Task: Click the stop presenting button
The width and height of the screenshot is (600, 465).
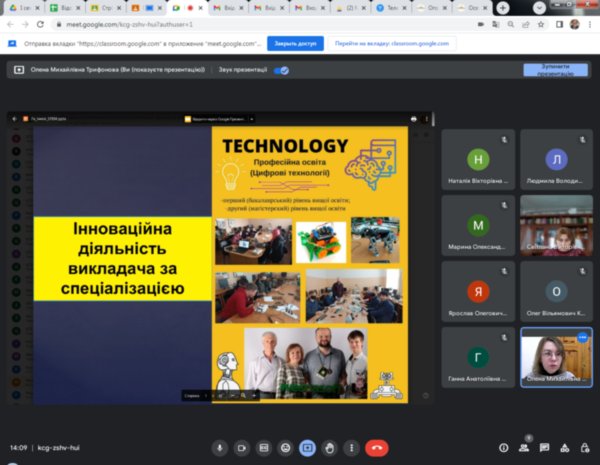Action: [555, 70]
